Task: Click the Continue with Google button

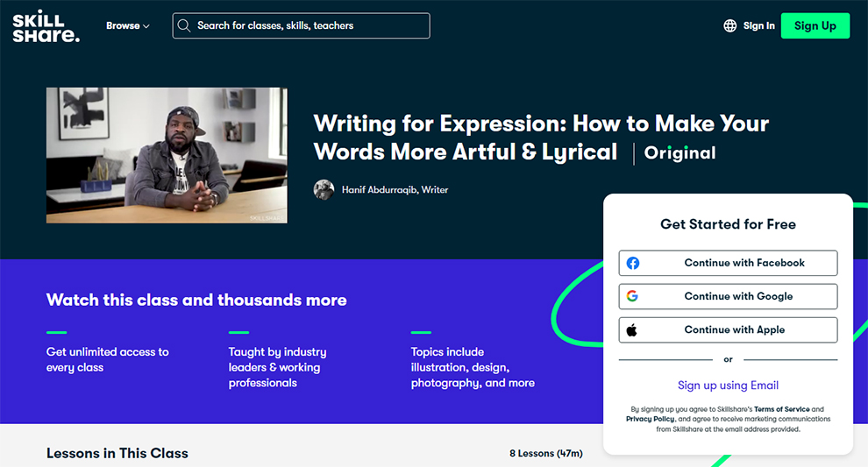Action: coord(728,296)
